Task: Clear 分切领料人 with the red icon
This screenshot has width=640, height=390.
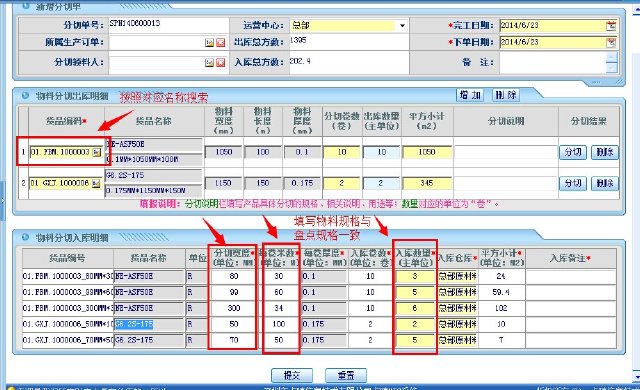Action: (220, 62)
